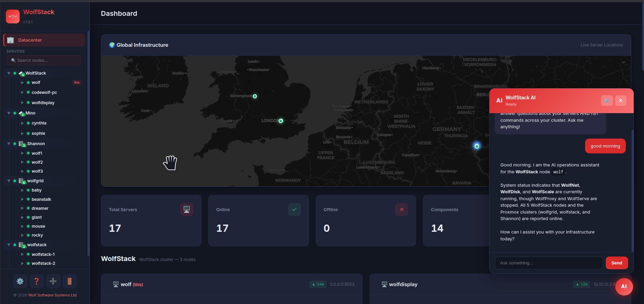The width and height of the screenshot is (644, 304).
Task: Click the monitor icon beside wolf (this)
Action: (116, 284)
